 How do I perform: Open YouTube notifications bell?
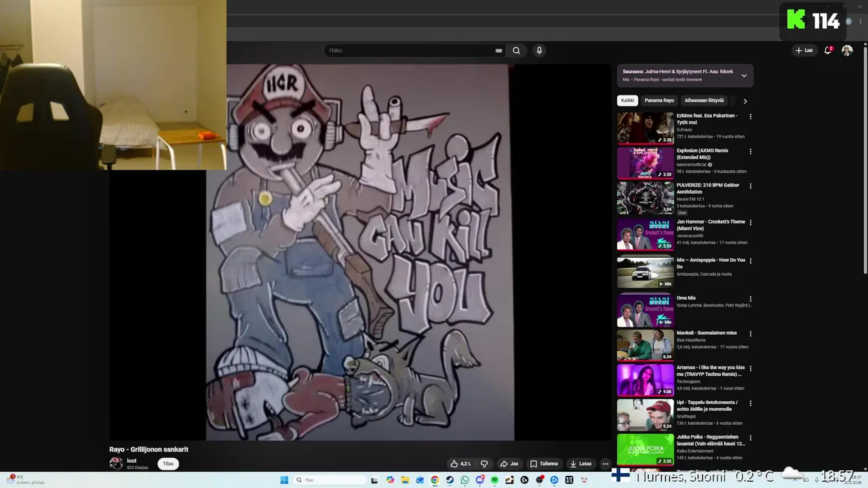click(x=828, y=50)
